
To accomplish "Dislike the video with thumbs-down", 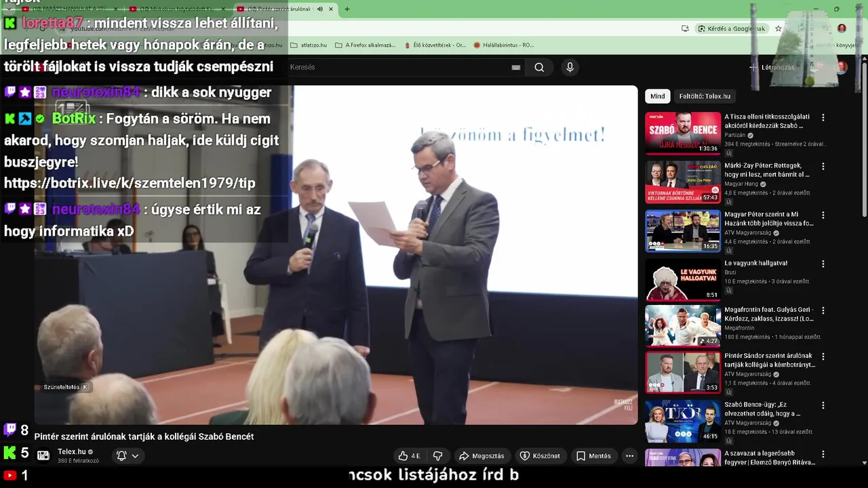I will click(438, 456).
